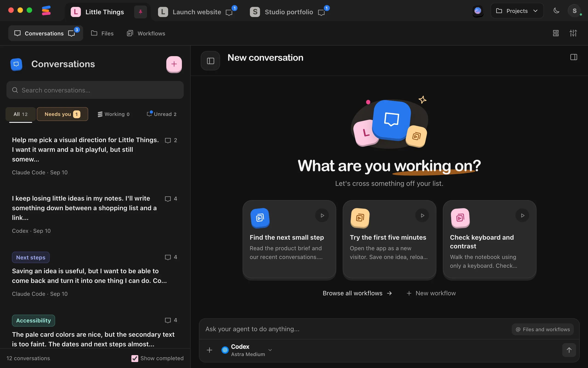Click the blue Conversations header icon
This screenshot has width=588, height=368.
click(16, 64)
